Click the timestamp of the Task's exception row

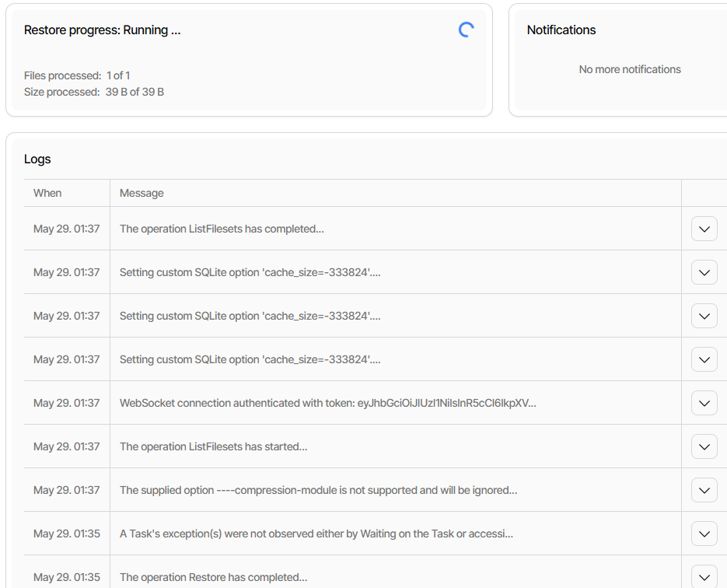pyautogui.click(x=66, y=534)
